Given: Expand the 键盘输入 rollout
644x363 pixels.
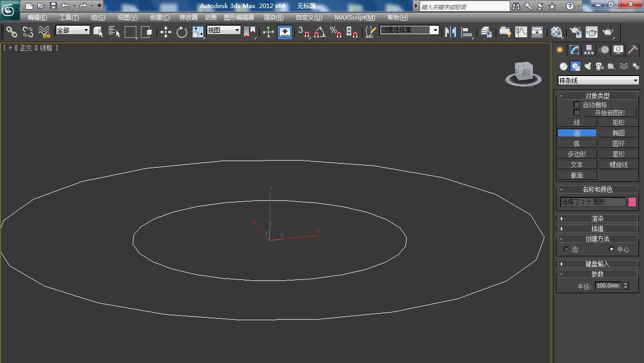Looking at the screenshot, I should (597, 264).
